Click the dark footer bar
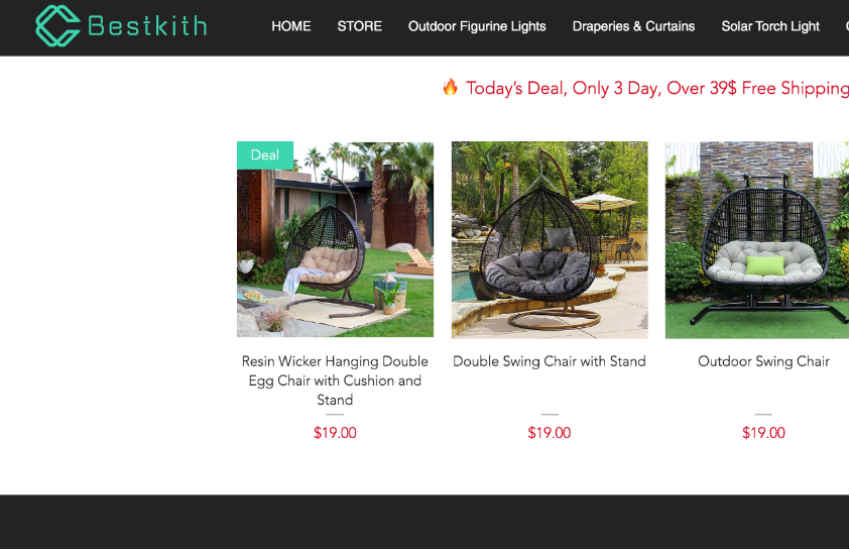The image size is (849, 549). tap(424, 522)
